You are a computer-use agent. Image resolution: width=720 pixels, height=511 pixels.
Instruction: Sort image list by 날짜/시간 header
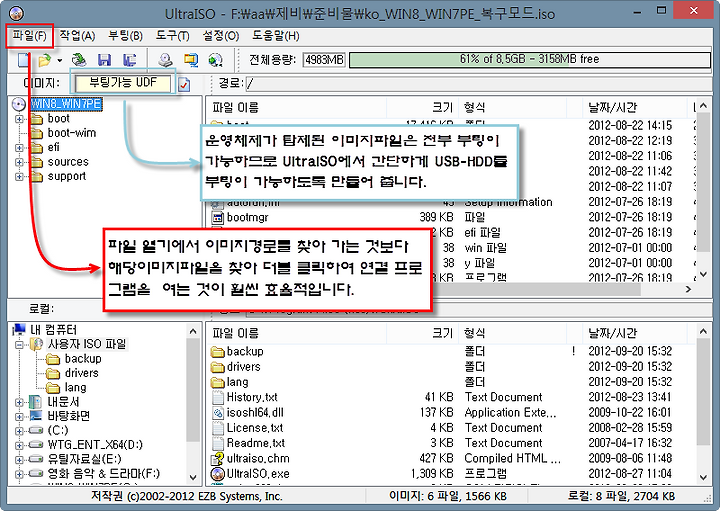click(x=635, y=107)
